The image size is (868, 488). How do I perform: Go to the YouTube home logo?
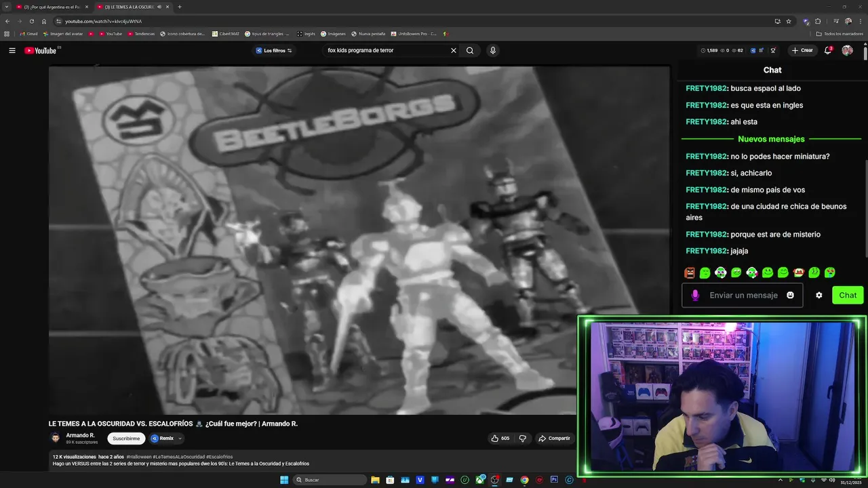pyautogui.click(x=41, y=50)
